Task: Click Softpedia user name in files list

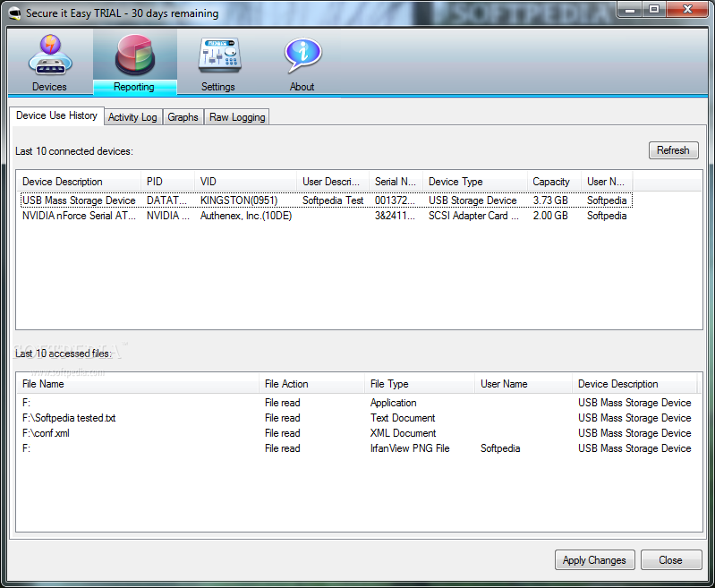Action: 500,448
